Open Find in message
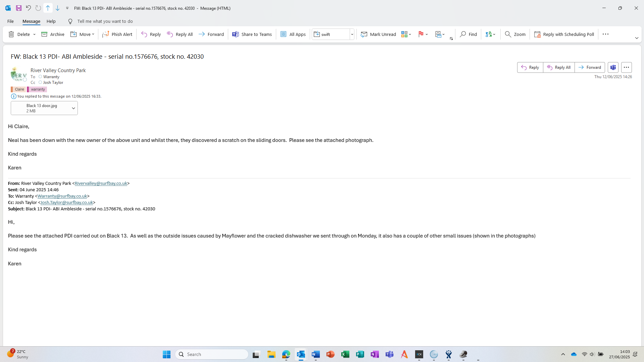This screenshot has width=644, height=362. [x=468, y=34]
